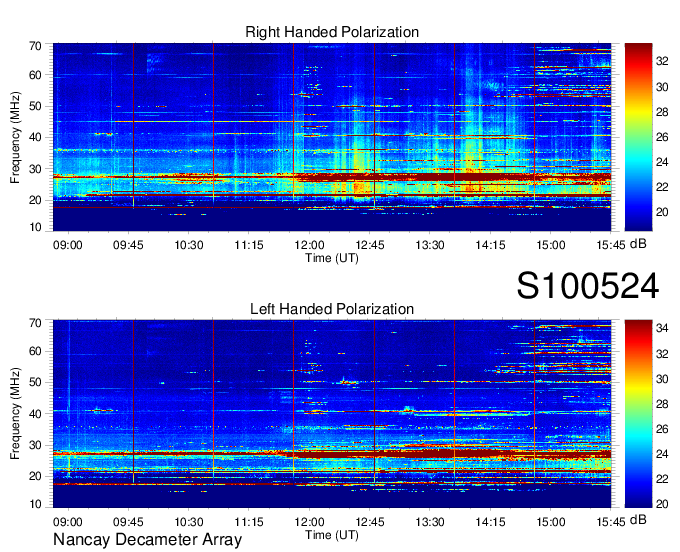Click the 13:30 time tick under Left Handed plot
The image size is (680, 552).
click(x=430, y=522)
